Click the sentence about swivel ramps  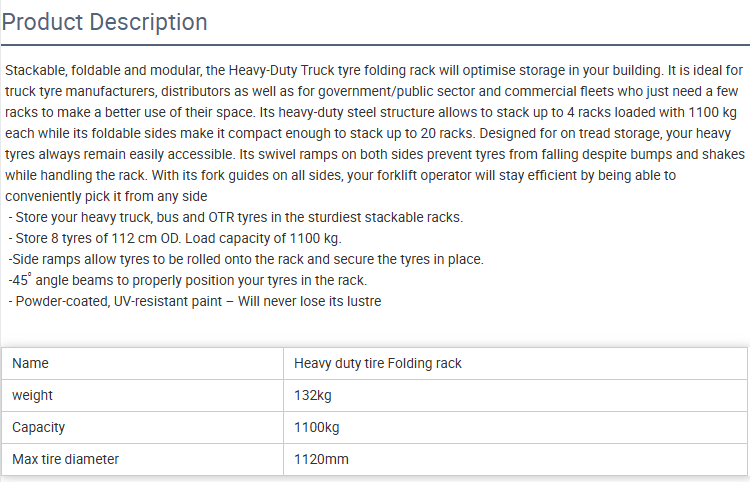point(492,154)
